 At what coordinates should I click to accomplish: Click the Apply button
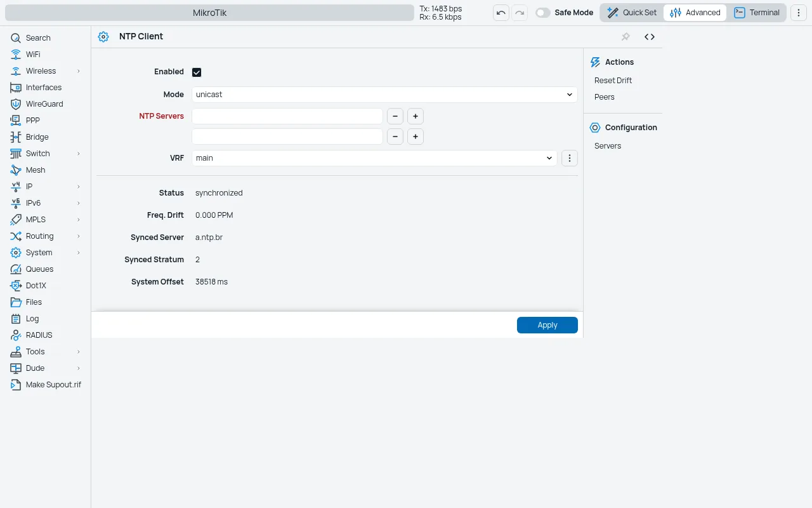547,325
